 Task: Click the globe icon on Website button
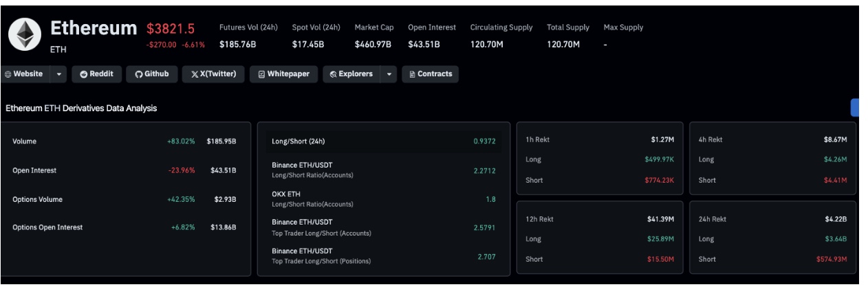[8, 74]
